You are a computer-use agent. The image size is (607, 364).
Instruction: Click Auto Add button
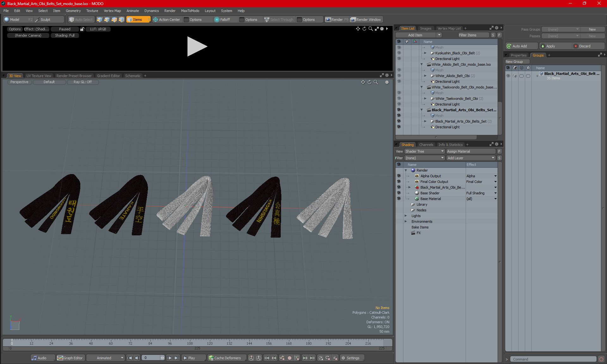point(521,46)
